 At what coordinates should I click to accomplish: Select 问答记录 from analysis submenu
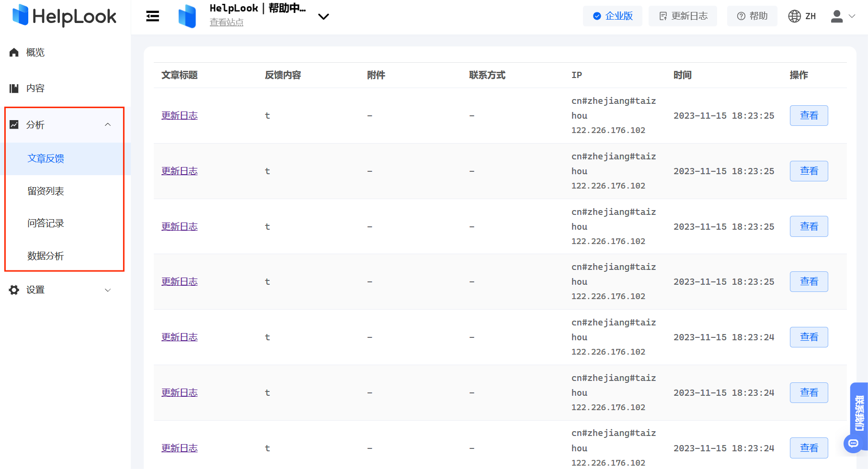46,223
